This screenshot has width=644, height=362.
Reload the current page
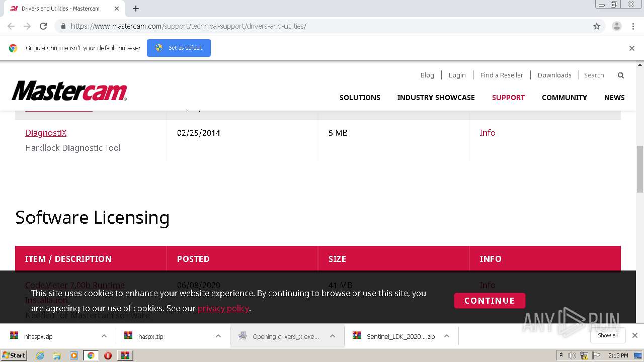click(x=43, y=26)
